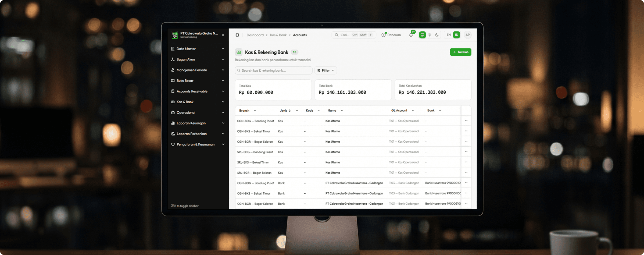Open the Kode column header menu
644x255 pixels.
coord(319,111)
